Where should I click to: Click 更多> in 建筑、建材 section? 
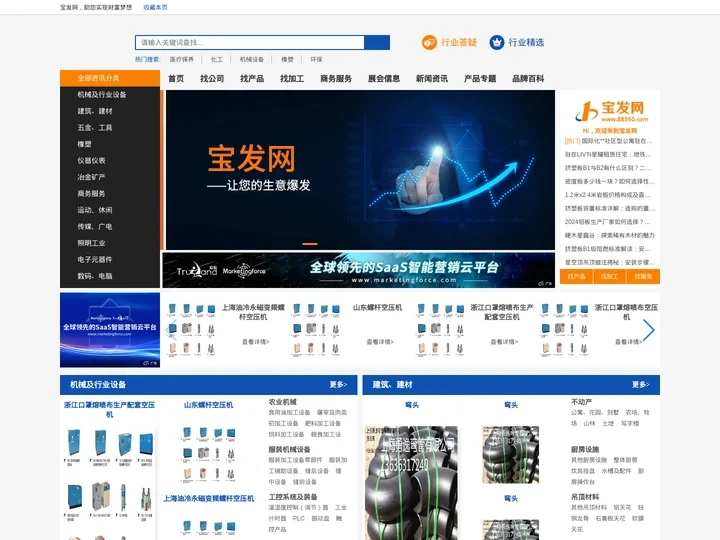pyautogui.click(x=641, y=385)
